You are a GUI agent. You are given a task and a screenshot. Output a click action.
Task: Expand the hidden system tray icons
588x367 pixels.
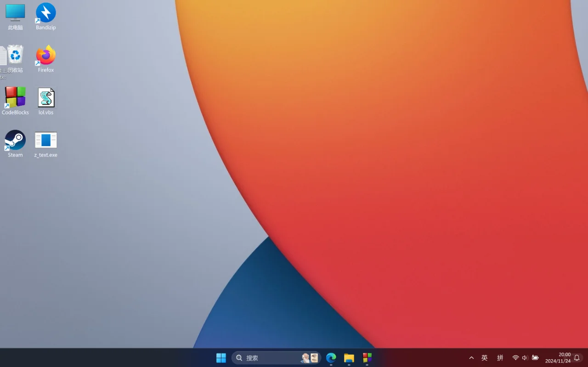click(x=471, y=357)
